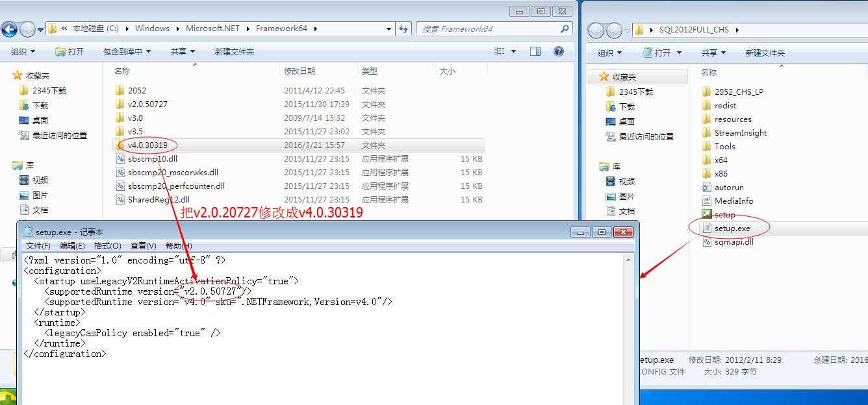This screenshot has height=405, width=868.
Task: Open 组织 dropdown in Framework64 window
Action: pyautogui.click(x=23, y=51)
